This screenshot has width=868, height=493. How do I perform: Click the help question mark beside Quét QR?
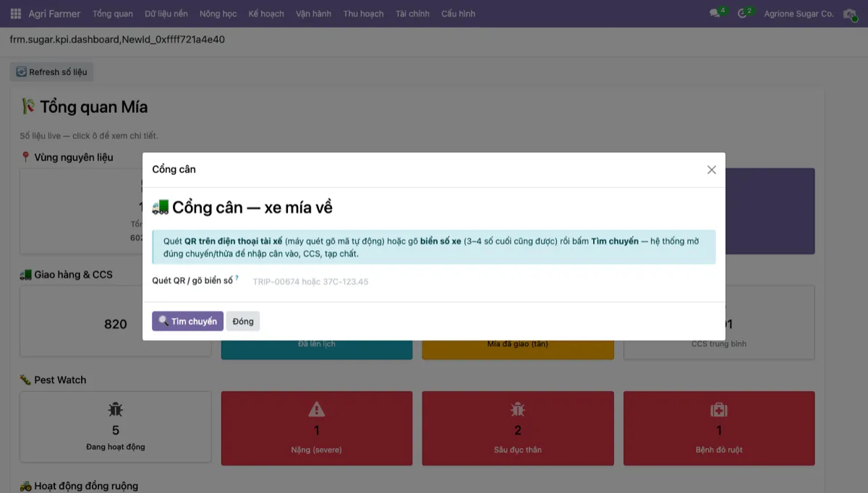[237, 278]
